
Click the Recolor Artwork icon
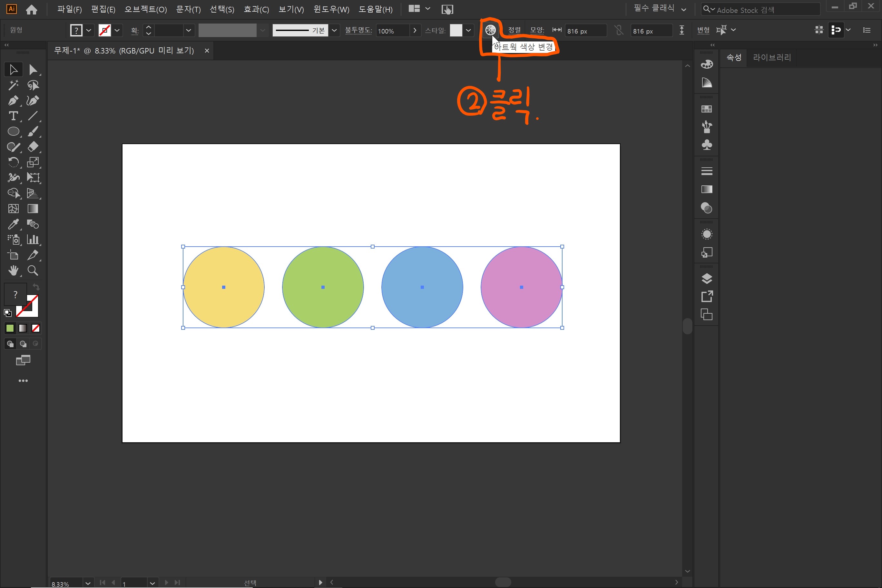(490, 30)
